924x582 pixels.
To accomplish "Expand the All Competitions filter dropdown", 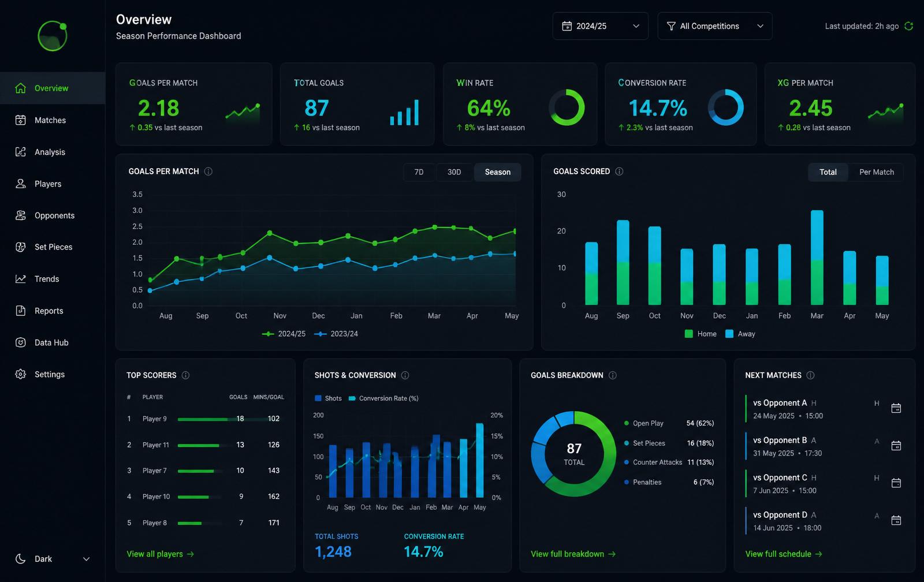I will pyautogui.click(x=715, y=26).
